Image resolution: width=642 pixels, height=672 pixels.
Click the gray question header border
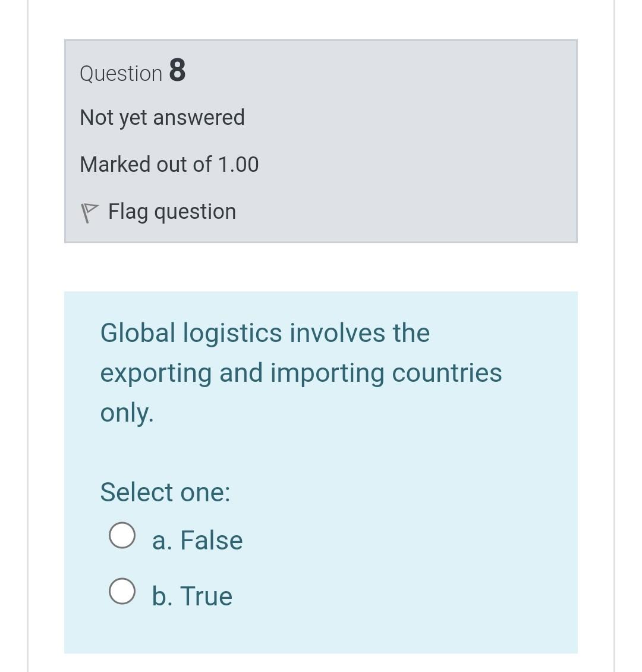321,40
